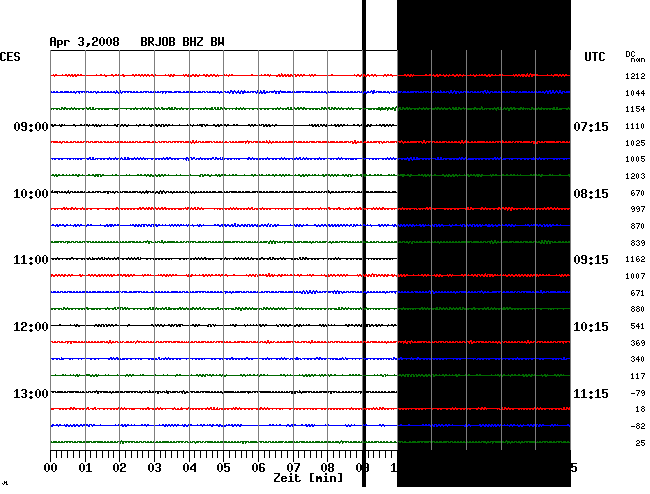Click the DC value "997"
The height and width of the screenshot is (494, 650).
(x=638, y=210)
